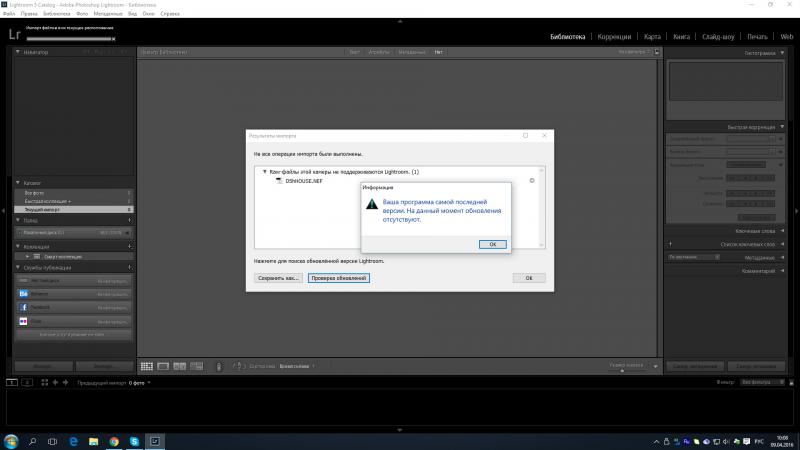Collapse the unsupported raw files group
The image size is (800, 450).
(x=264, y=172)
